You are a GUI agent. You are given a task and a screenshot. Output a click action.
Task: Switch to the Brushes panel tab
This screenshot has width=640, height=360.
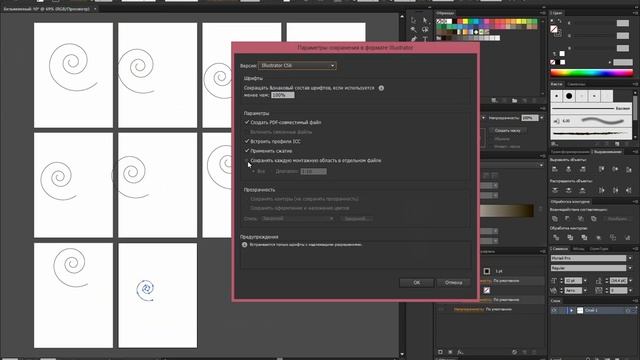(556, 84)
